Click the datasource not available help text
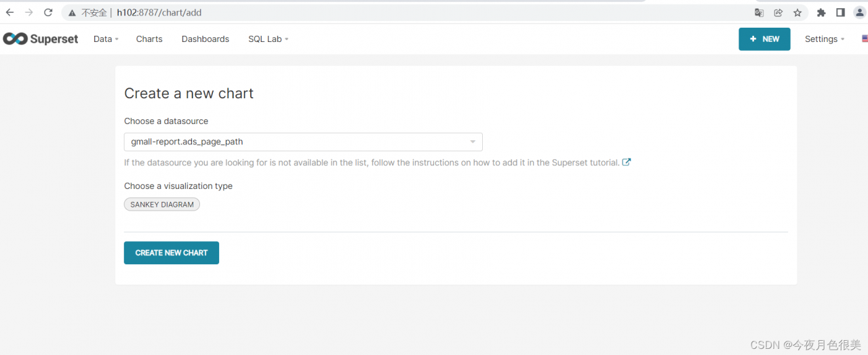868x355 pixels. pyautogui.click(x=372, y=163)
